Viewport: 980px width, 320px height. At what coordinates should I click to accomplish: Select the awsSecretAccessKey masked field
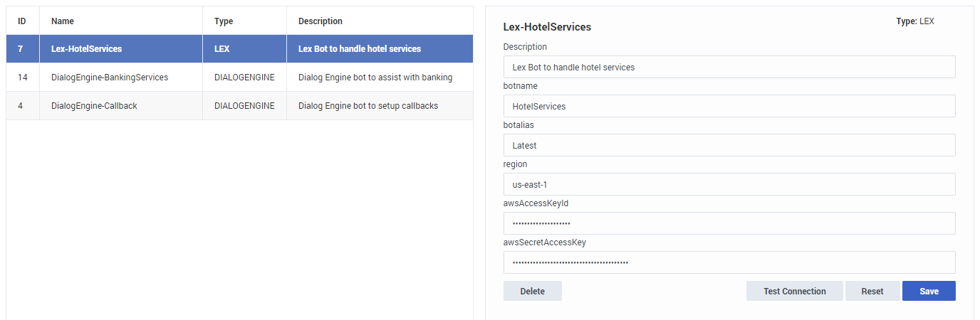tap(729, 262)
